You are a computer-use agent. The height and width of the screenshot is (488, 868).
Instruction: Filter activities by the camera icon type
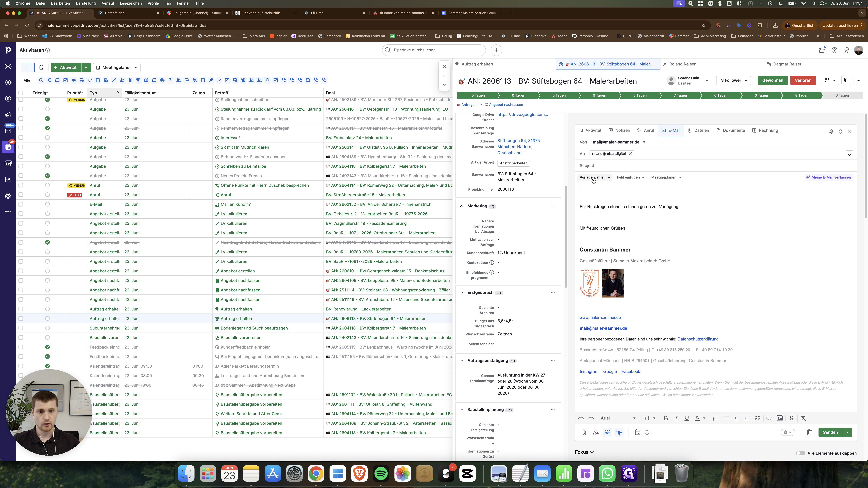(106, 80)
